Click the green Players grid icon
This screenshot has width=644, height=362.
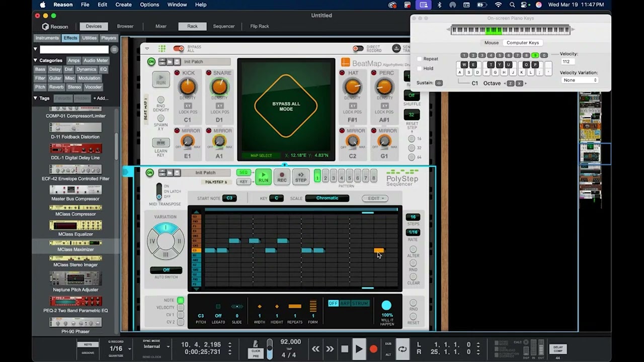162,49
